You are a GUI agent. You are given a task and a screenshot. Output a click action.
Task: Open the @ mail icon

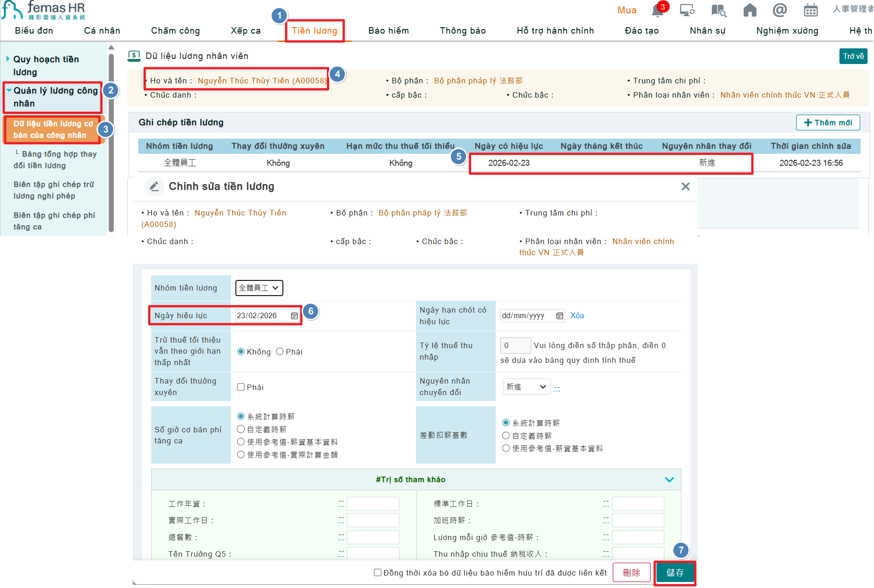pyautogui.click(x=780, y=10)
